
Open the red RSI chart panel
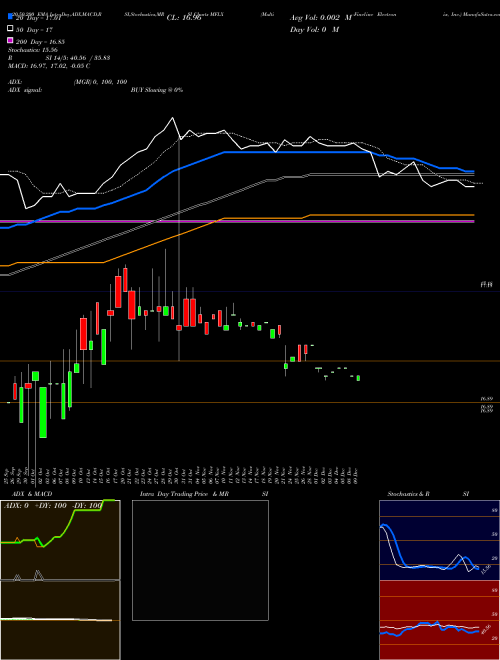tap(439, 620)
